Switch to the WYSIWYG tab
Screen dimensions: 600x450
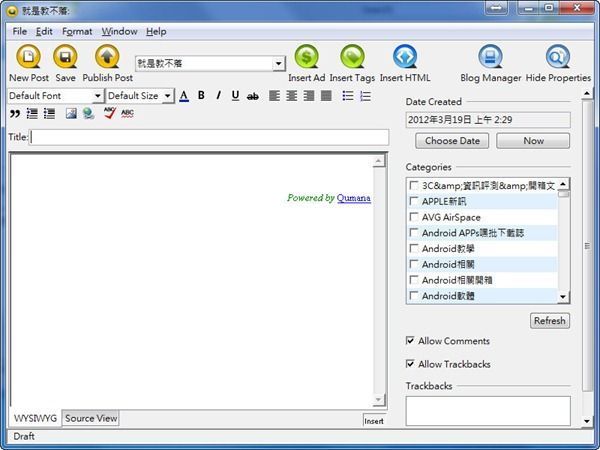tap(35, 418)
